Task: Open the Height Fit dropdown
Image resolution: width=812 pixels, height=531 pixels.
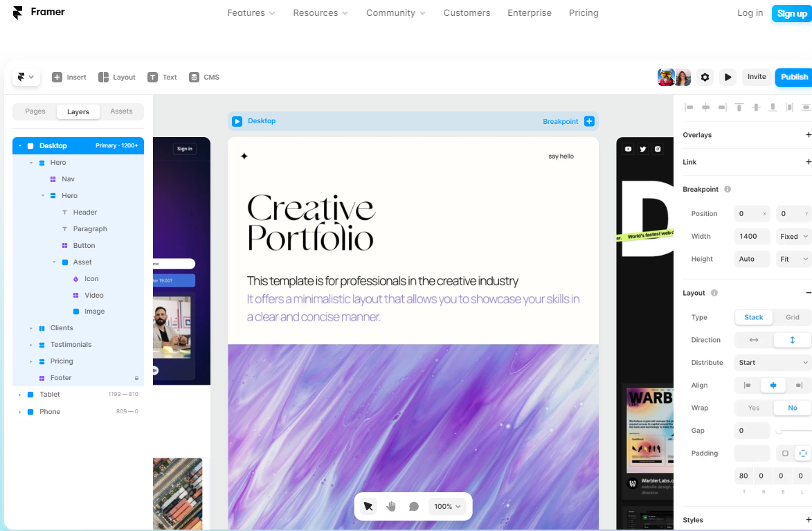Action: (793, 259)
